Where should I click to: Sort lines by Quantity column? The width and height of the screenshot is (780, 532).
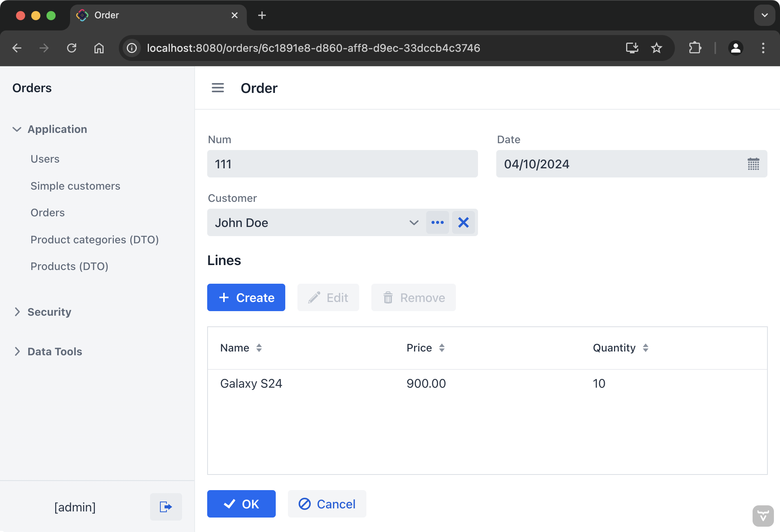[x=646, y=348]
